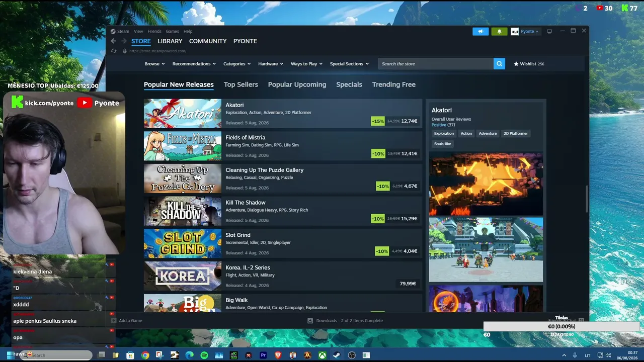644x362 pixels.
Task: Open the Steam menu
Action: tap(123, 31)
